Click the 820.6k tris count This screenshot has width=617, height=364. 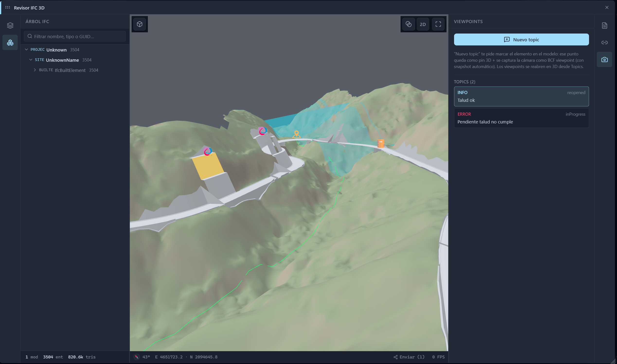point(82,357)
